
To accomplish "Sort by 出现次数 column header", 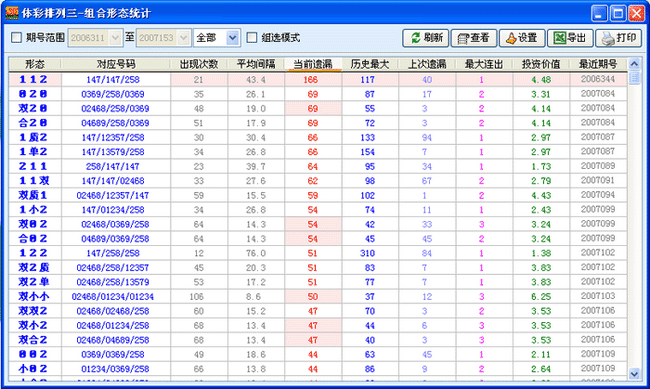I will point(199,64).
